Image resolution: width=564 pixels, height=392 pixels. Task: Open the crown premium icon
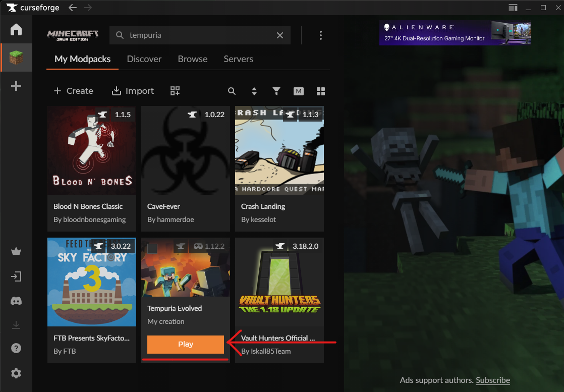click(16, 251)
